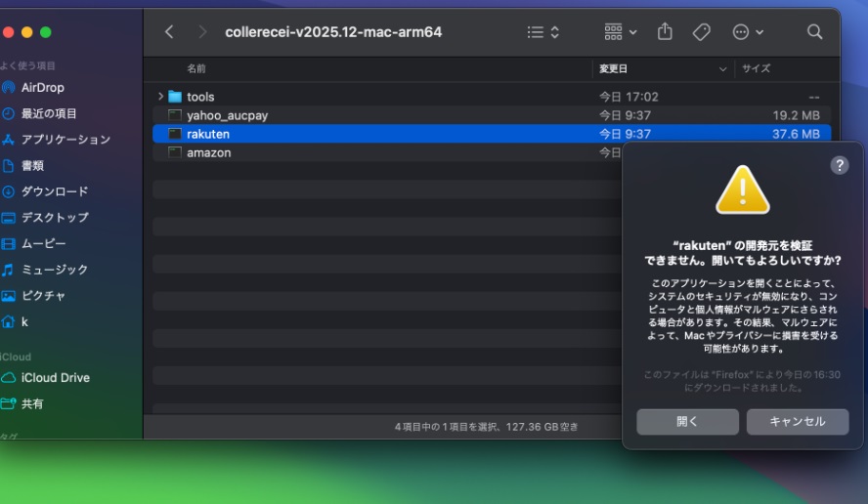This screenshot has width=868, height=504.
Task: Click the キャンセル button in dialog
Action: point(797,422)
